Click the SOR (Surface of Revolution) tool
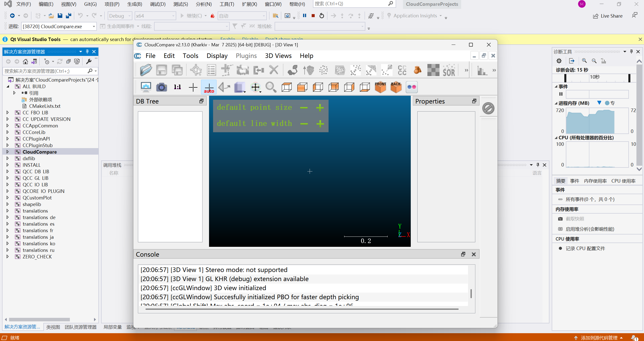Screen dimensions: 644x341 click(x=448, y=71)
